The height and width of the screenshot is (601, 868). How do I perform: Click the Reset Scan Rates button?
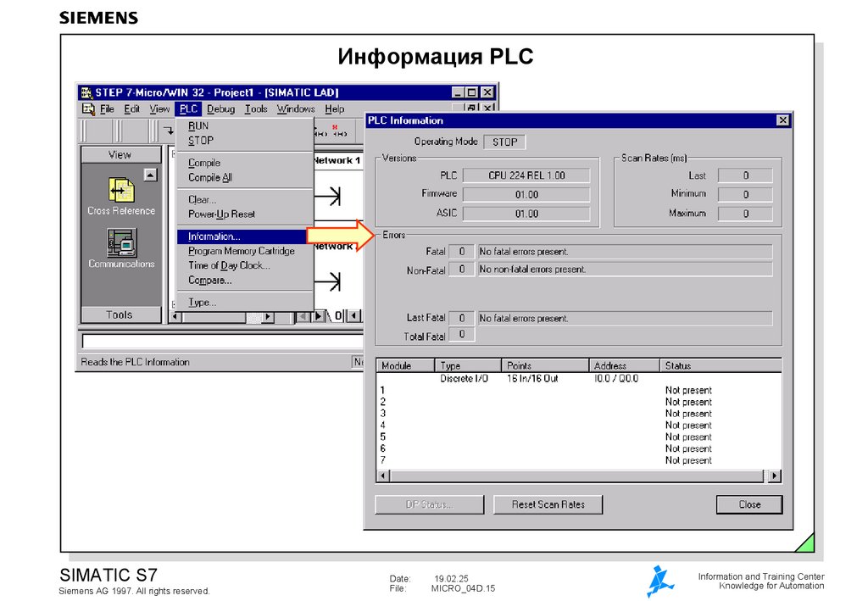[x=548, y=504]
